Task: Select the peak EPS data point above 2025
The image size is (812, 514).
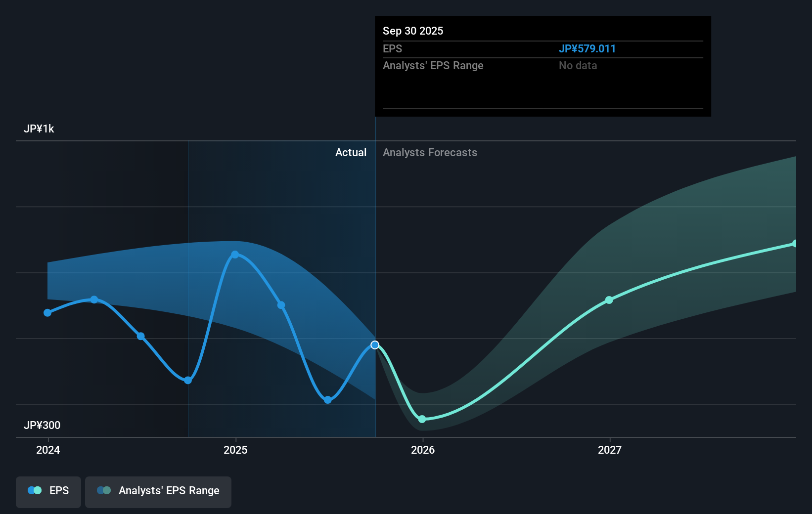Action: 235,255
